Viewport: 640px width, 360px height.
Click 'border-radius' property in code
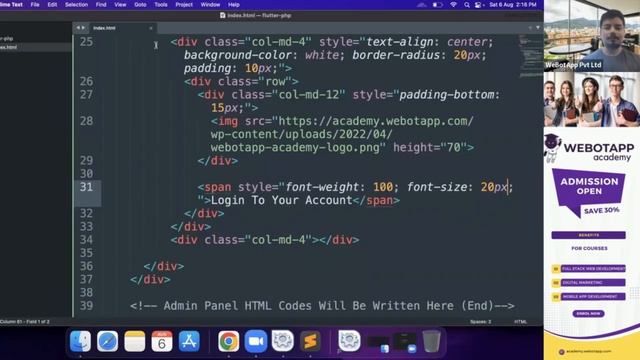tap(396, 55)
